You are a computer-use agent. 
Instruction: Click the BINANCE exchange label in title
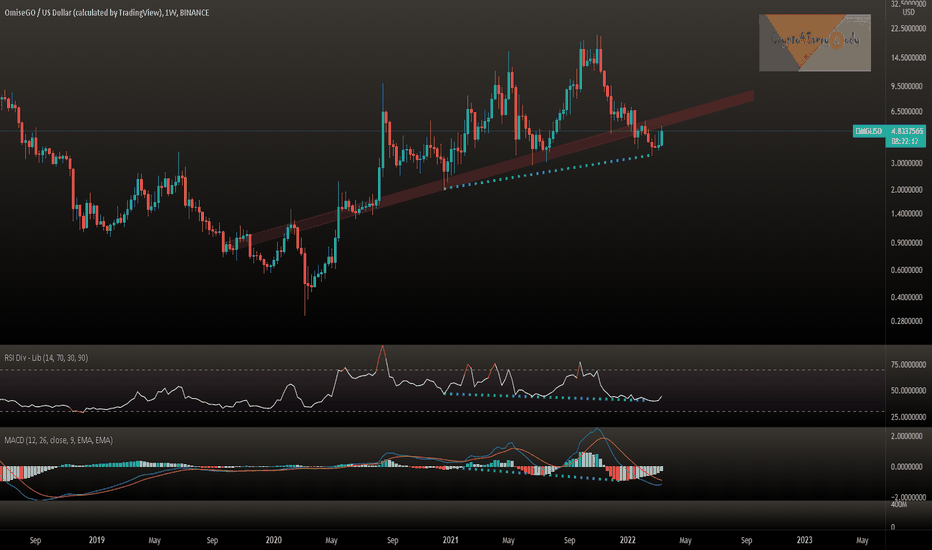[194, 12]
